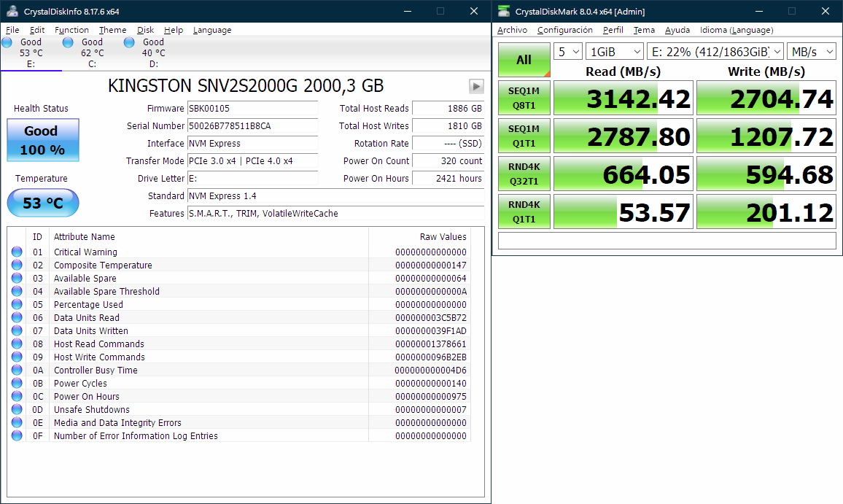Start the SEQ1M Q8T1 test
The image size is (843, 504).
pyautogui.click(x=524, y=98)
